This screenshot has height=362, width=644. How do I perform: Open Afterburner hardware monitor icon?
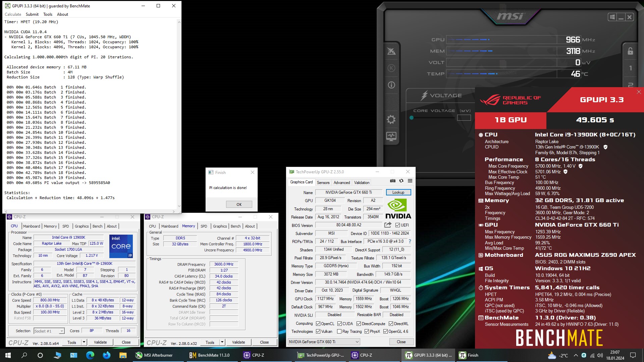(x=391, y=136)
